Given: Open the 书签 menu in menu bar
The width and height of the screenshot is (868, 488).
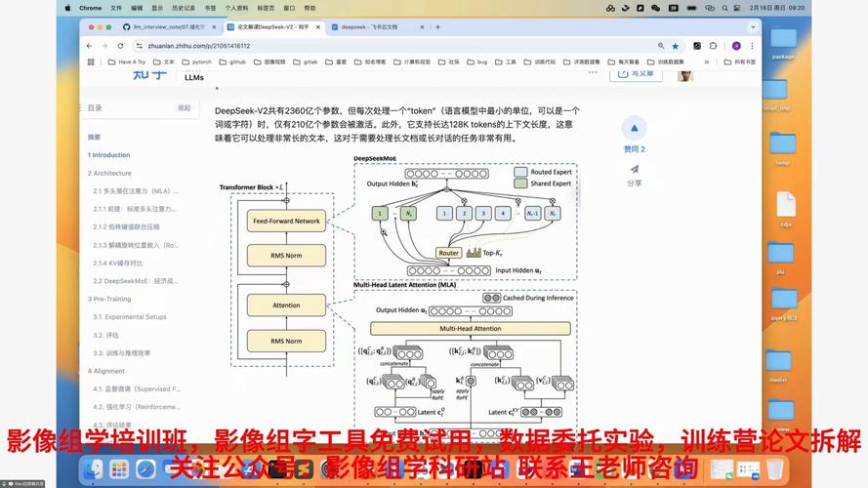Looking at the screenshot, I should (x=210, y=9).
